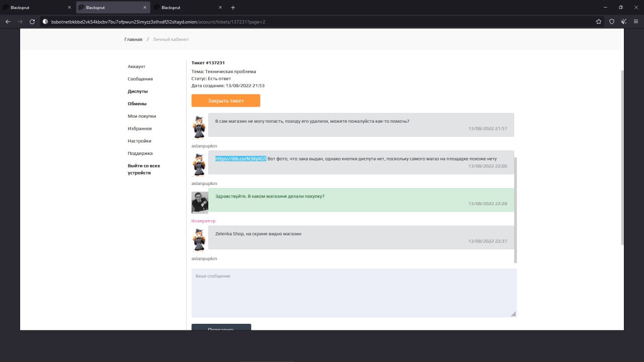644x362 pixels.
Task: Open Личный кабинет breadcrumb
Action: [x=171, y=39]
